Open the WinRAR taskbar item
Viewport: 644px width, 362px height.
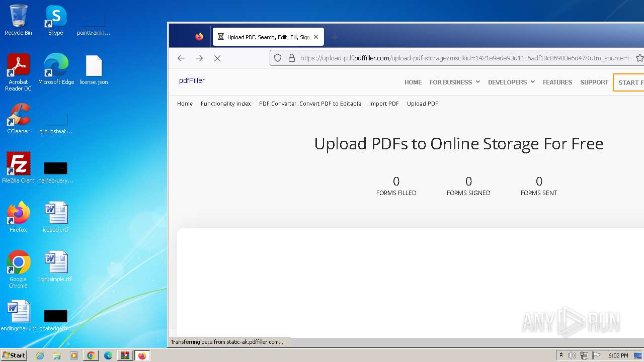125,355
